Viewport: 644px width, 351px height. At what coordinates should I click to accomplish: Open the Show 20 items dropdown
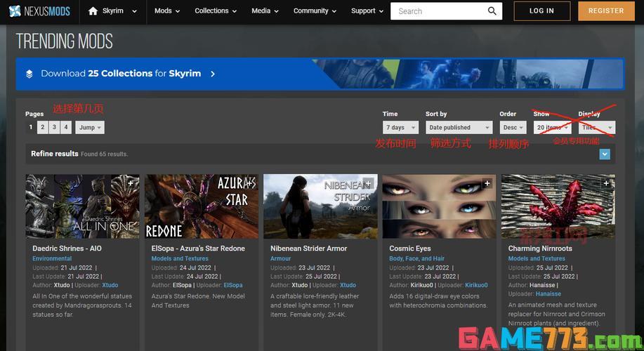click(x=552, y=127)
